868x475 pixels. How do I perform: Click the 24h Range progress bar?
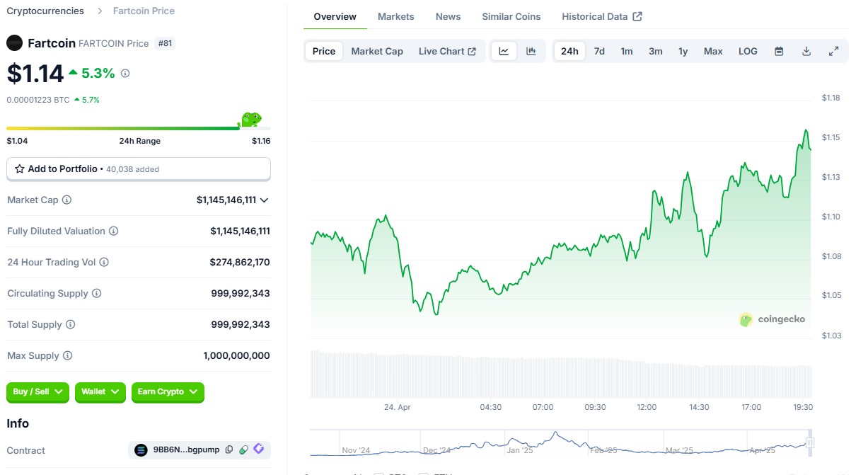tap(139, 128)
